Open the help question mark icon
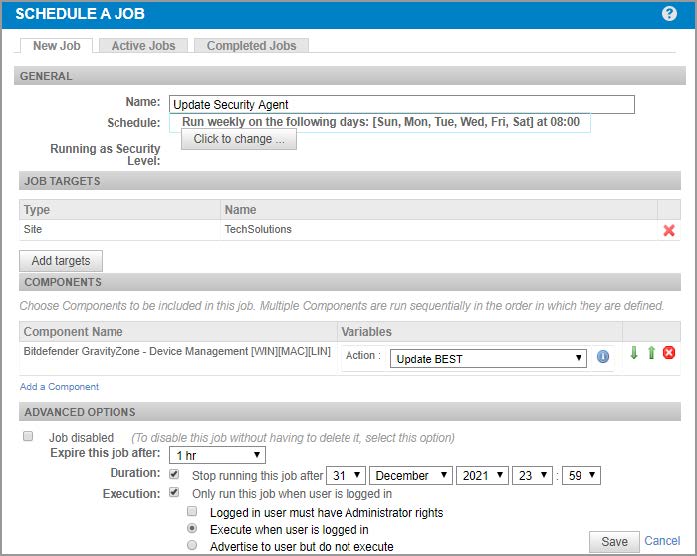Viewport: 697px width, 556px height. tap(670, 14)
